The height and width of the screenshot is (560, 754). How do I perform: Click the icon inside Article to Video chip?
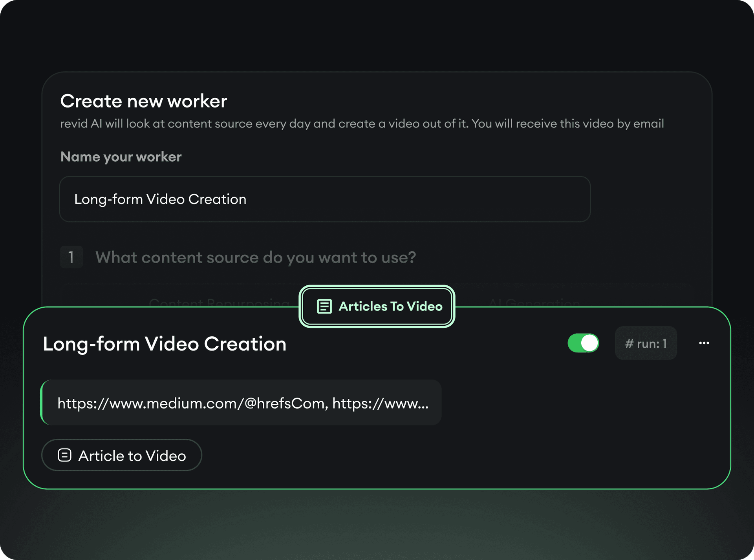[65, 455]
